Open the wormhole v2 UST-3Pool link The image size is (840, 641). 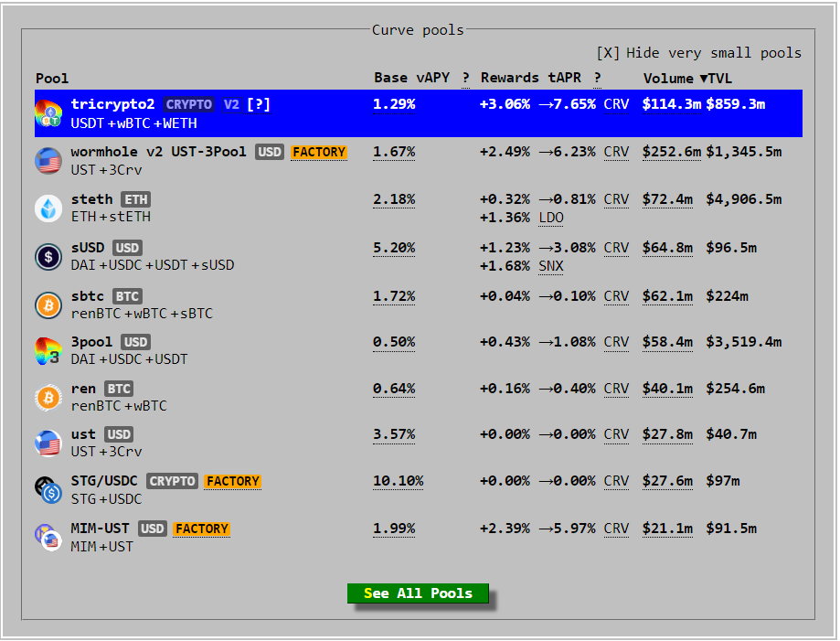click(158, 152)
